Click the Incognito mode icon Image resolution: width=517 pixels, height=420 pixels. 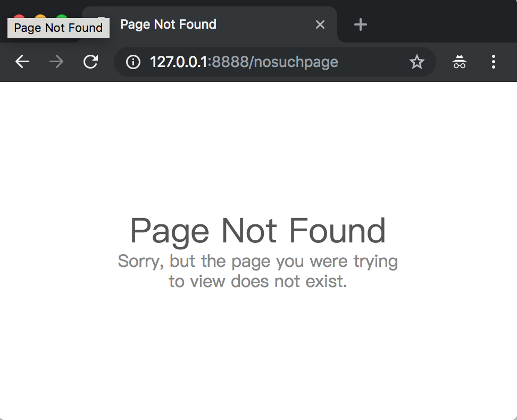pos(460,62)
